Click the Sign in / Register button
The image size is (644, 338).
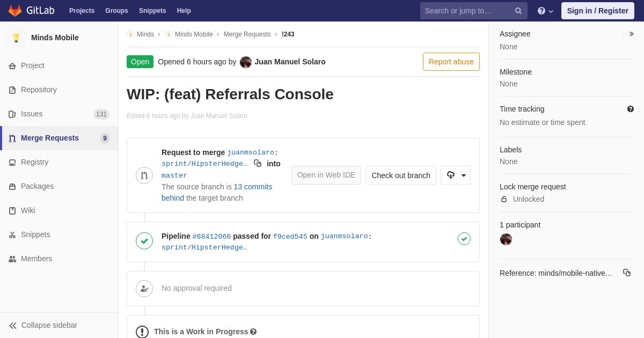[x=597, y=11]
